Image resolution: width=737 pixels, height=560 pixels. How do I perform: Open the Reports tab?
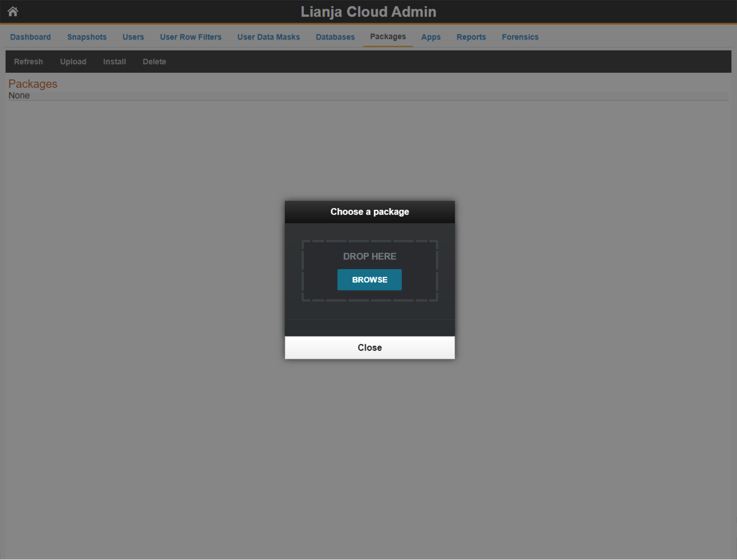[471, 37]
